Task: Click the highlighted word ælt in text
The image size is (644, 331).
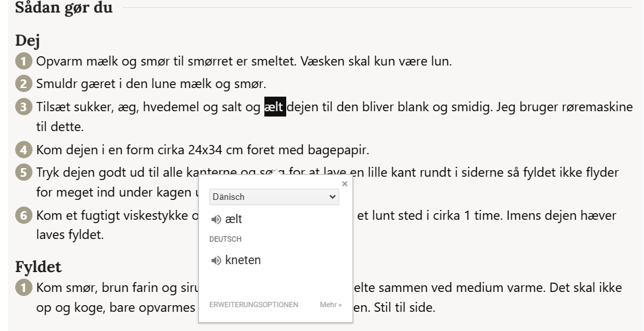Action: point(275,107)
